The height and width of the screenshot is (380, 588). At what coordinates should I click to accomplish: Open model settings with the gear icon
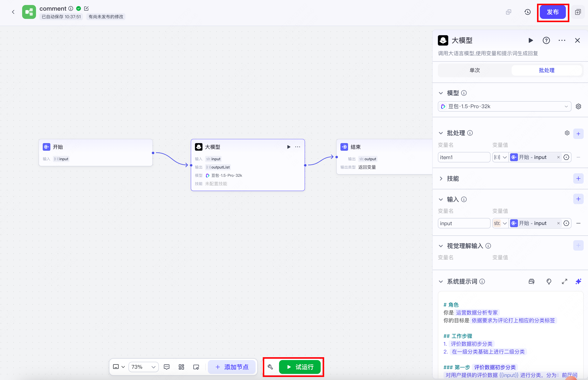click(x=578, y=106)
